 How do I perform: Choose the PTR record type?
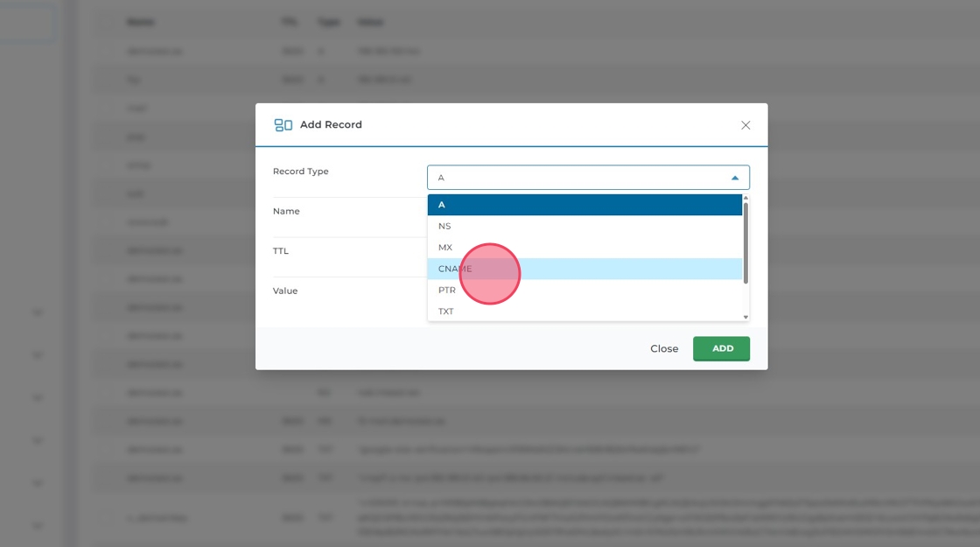pyautogui.click(x=584, y=290)
